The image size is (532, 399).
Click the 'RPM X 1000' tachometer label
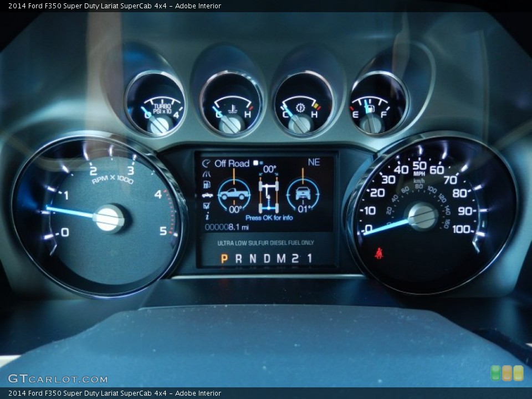pyautogui.click(x=112, y=179)
